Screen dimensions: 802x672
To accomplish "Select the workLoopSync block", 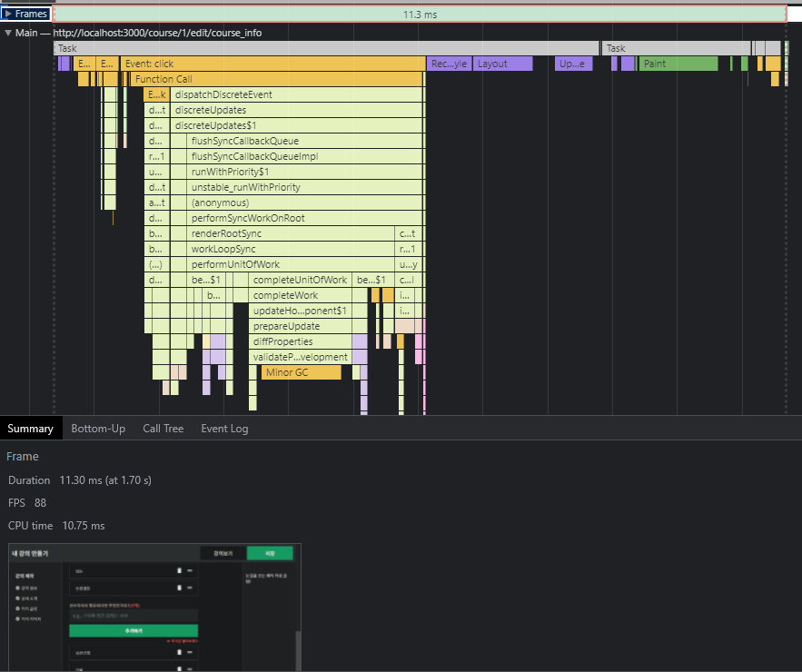I will click(291, 249).
